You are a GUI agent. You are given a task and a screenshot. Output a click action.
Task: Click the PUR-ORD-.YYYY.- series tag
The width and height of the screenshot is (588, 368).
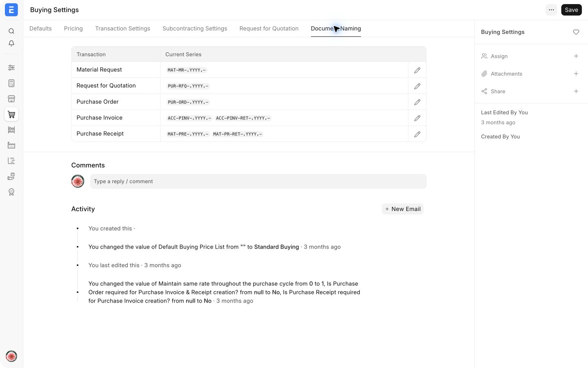pyautogui.click(x=188, y=102)
